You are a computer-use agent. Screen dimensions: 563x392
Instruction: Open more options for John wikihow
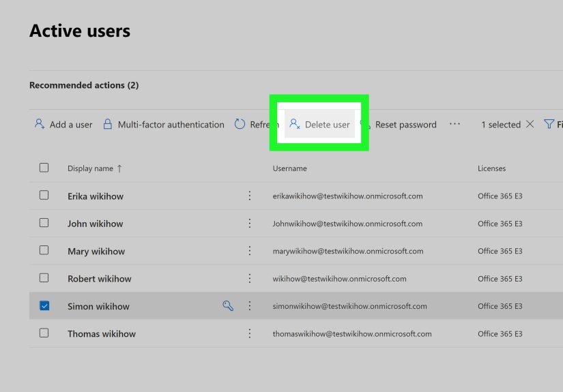coord(250,224)
